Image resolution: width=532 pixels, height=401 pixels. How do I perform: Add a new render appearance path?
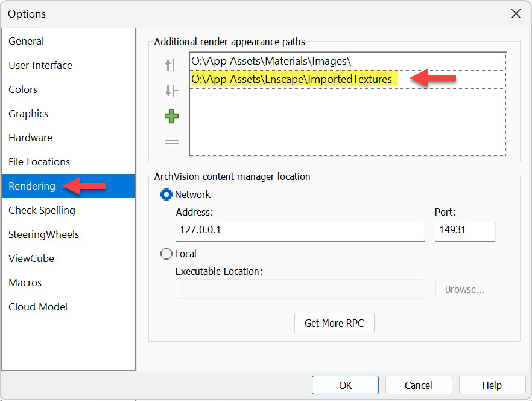point(171,116)
